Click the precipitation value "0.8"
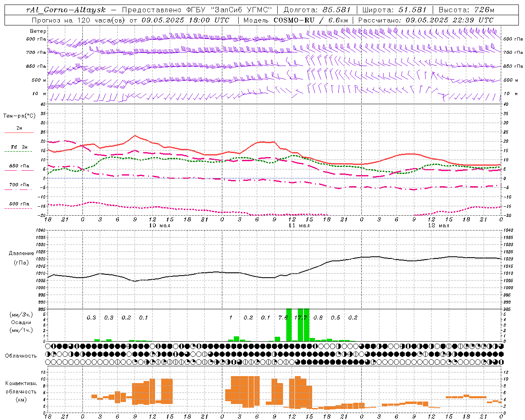The image size is (525, 420). pos(318,317)
